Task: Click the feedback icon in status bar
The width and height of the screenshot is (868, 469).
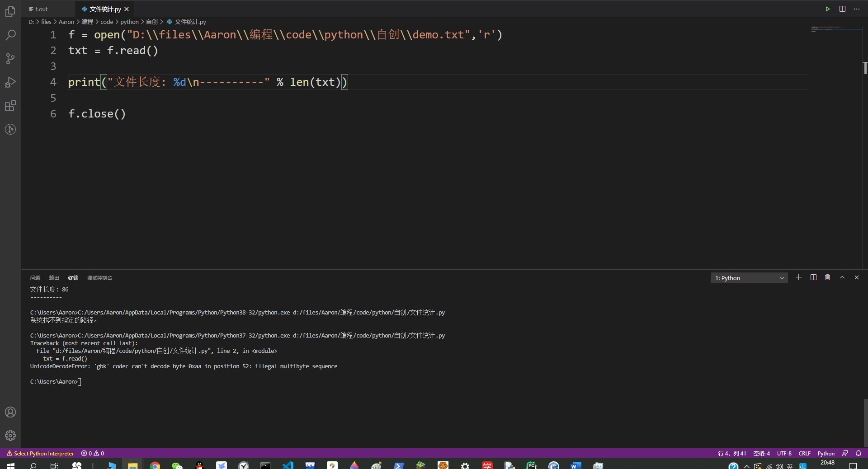Action: point(845,453)
